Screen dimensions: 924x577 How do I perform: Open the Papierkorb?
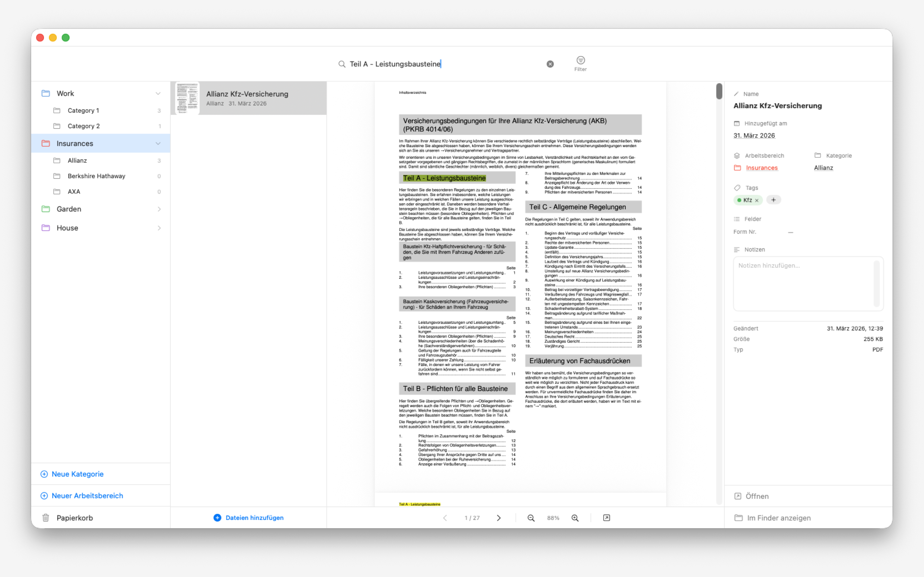click(x=74, y=517)
